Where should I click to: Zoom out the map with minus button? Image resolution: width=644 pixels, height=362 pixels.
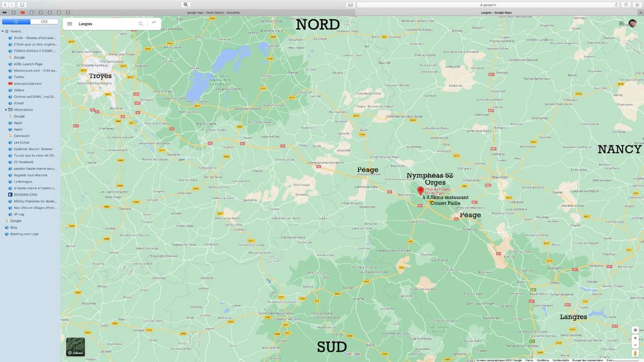pos(635,345)
